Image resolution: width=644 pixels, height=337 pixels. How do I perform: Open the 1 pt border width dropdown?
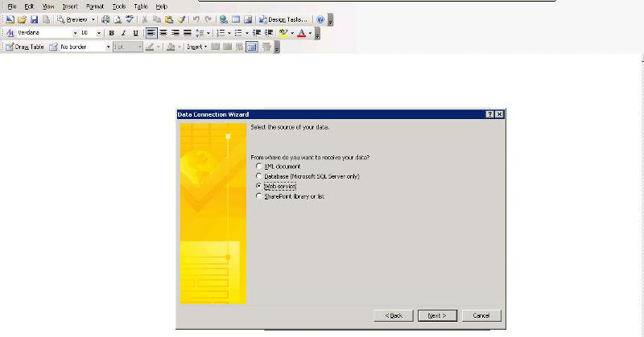(139, 47)
